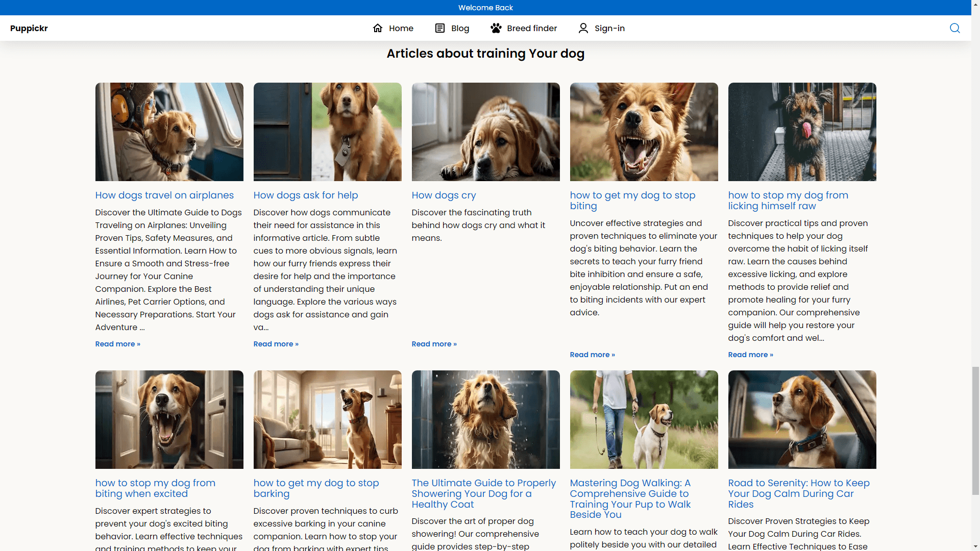Click the Home house icon
Viewport: 980px width, 551px height.
pyautogui.click(x=378, y=28)
